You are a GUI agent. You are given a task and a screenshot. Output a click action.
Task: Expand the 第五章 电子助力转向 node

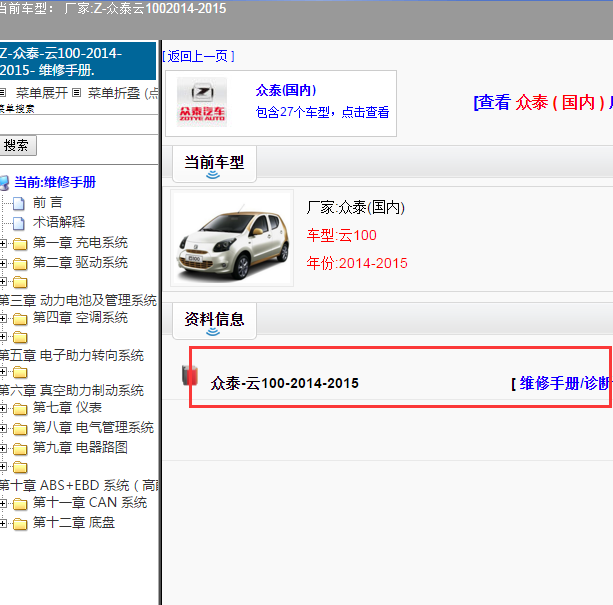3,337
